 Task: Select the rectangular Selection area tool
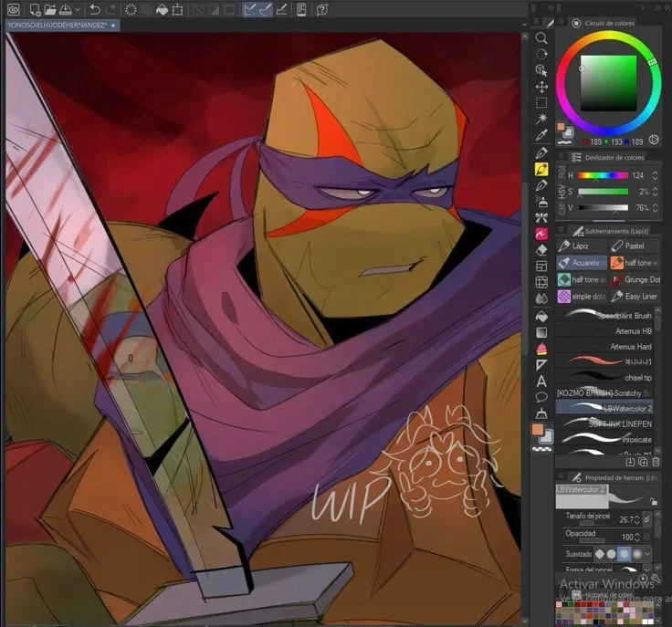[x=541, y=103]
